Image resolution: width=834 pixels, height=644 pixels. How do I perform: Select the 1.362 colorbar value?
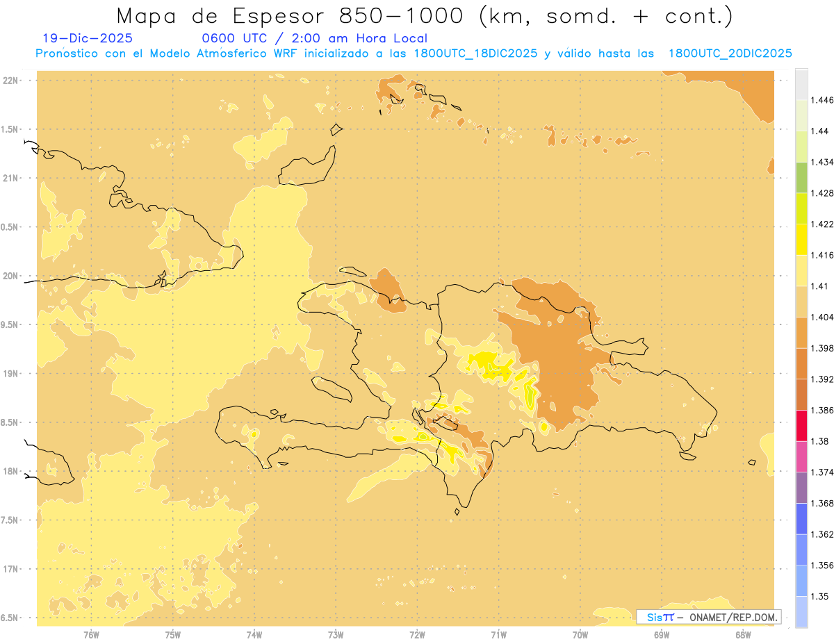click(x=822, y=534)
